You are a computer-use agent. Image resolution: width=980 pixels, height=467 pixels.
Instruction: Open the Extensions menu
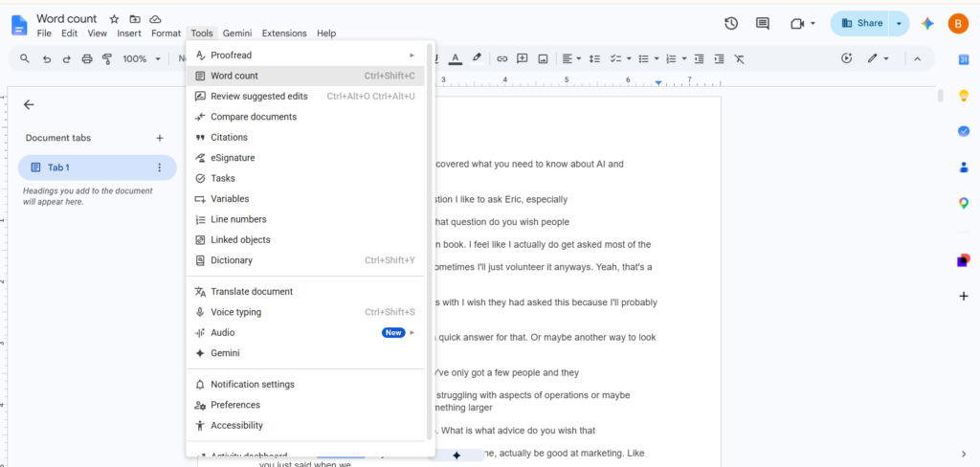tap(284, 33)
